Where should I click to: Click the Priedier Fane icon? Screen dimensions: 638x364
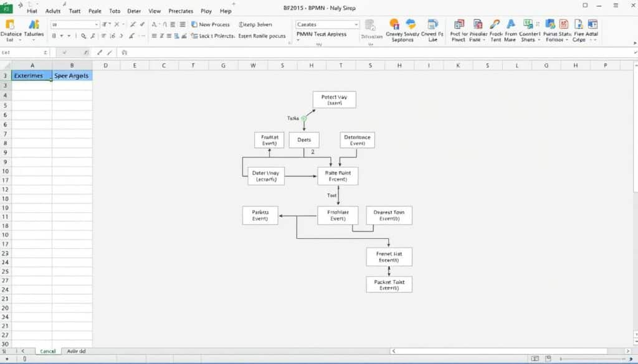tap(478, 24)
